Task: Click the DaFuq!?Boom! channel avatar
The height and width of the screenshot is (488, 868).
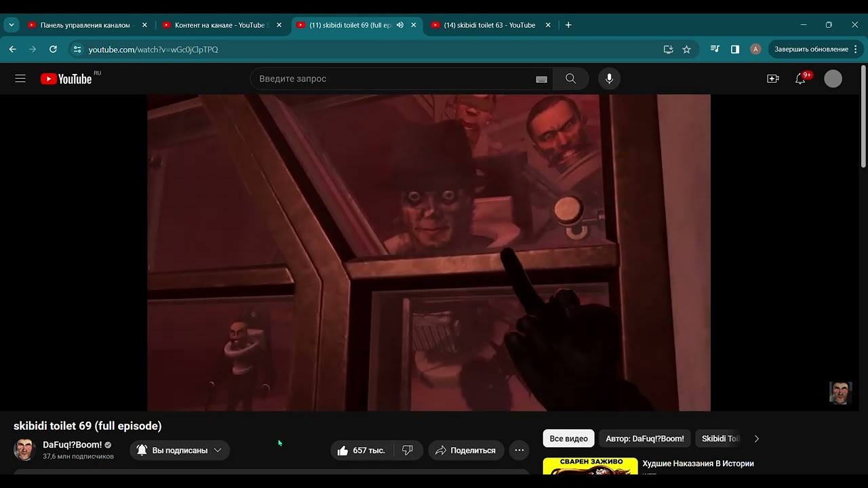Action: coord(24,450)
